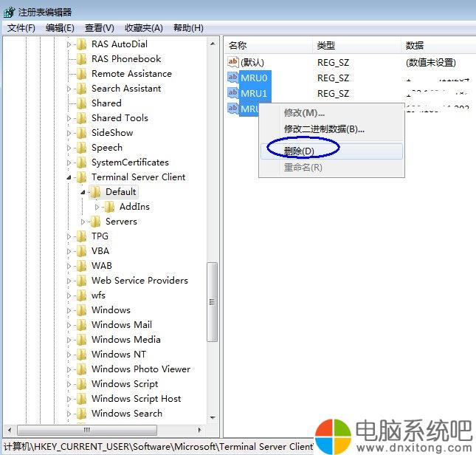Open the 文件(F) menu
Viewport: 476px width, 455px height.
click(21, 28)
